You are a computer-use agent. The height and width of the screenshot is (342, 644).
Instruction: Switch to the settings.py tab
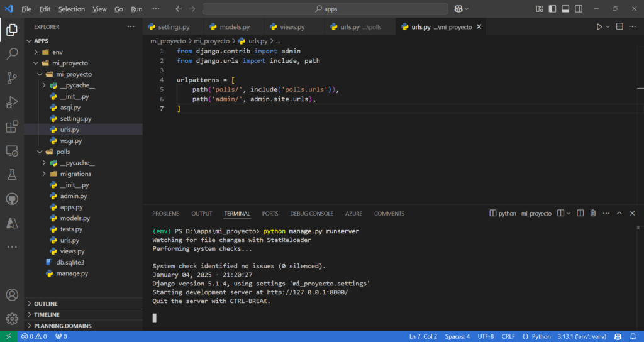(174, 26)
